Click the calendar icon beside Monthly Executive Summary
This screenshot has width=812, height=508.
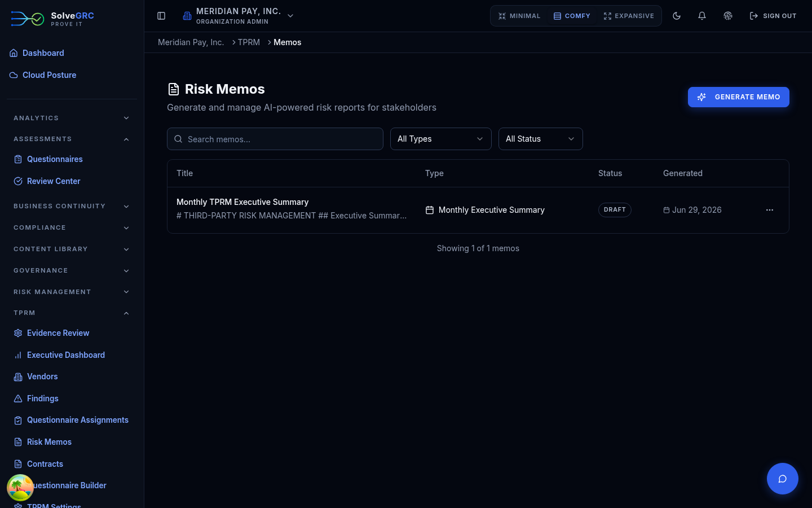(430, 210)
